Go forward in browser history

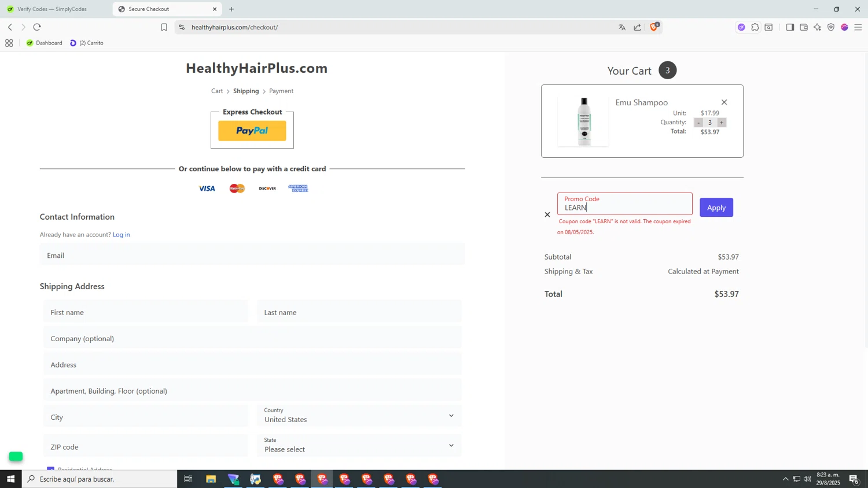point(23,27)
